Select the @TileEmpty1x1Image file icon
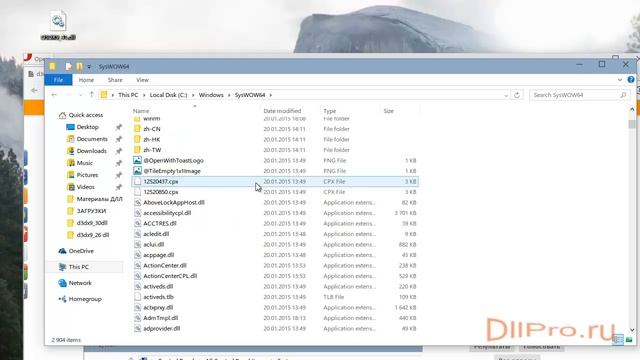The image size is (640, 360). pos(137,171)
